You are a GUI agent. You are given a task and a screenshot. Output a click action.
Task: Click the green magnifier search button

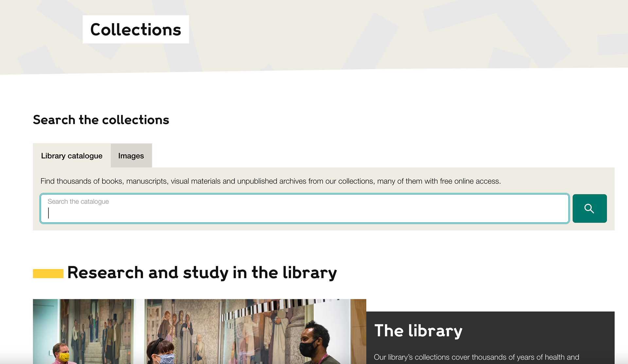pos(589,208)
